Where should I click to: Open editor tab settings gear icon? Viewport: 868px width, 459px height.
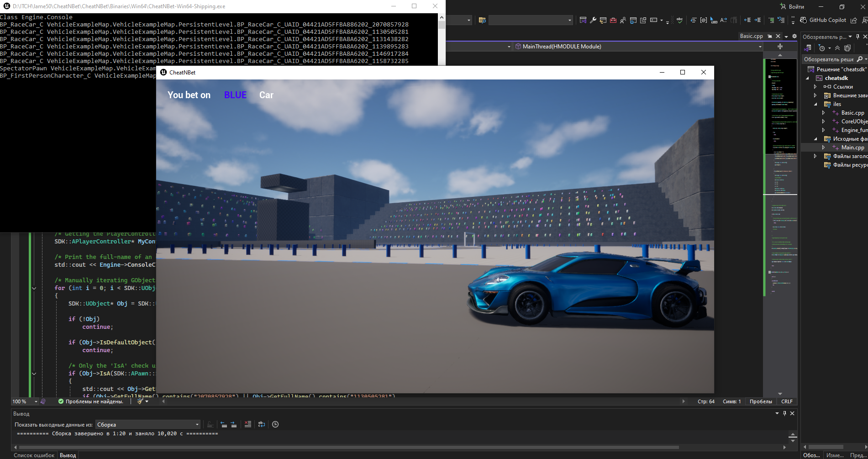(x=794, y=36)
